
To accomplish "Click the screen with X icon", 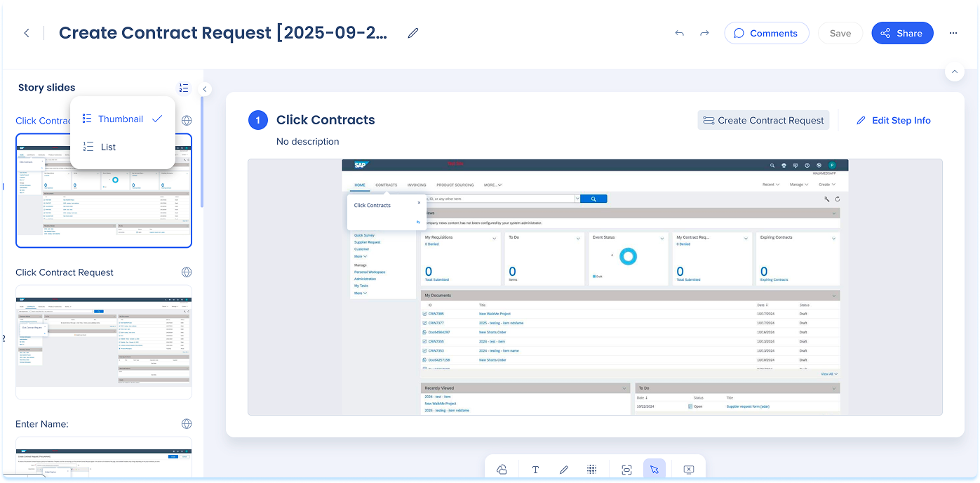I will (688, 470).
